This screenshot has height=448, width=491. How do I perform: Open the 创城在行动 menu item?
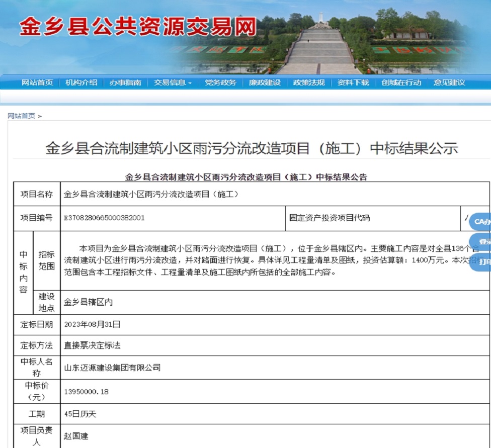pyautogui.click(x=401, y=82)
